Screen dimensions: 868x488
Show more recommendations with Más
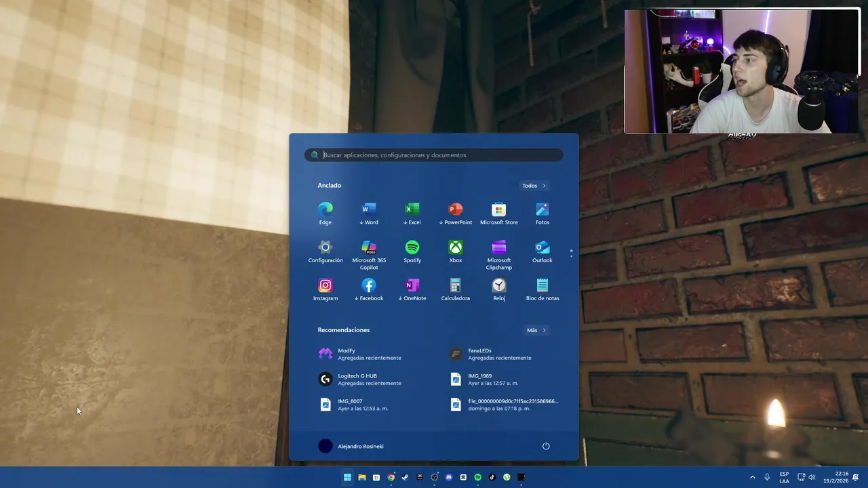coord(536,330)
